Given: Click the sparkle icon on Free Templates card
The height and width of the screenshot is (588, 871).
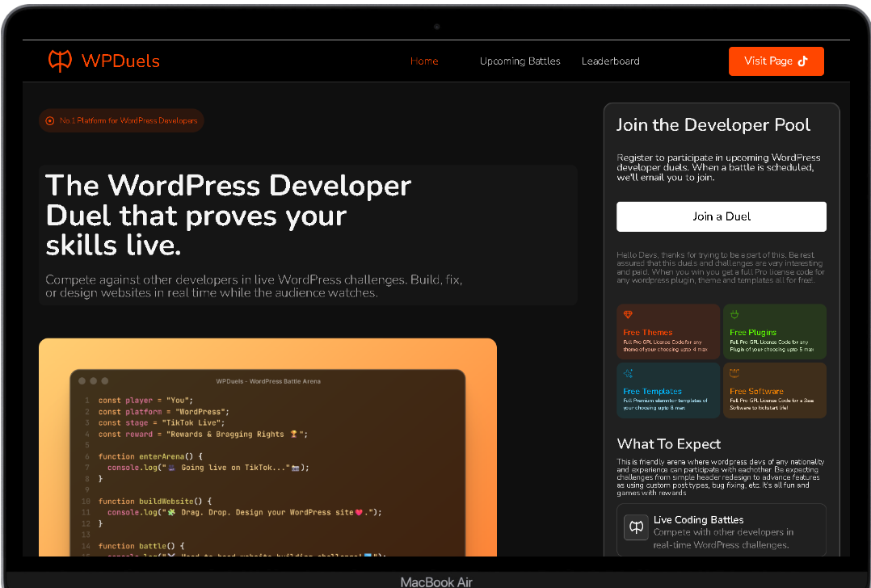Looking at the screenshot, I should tap(628, 374).
